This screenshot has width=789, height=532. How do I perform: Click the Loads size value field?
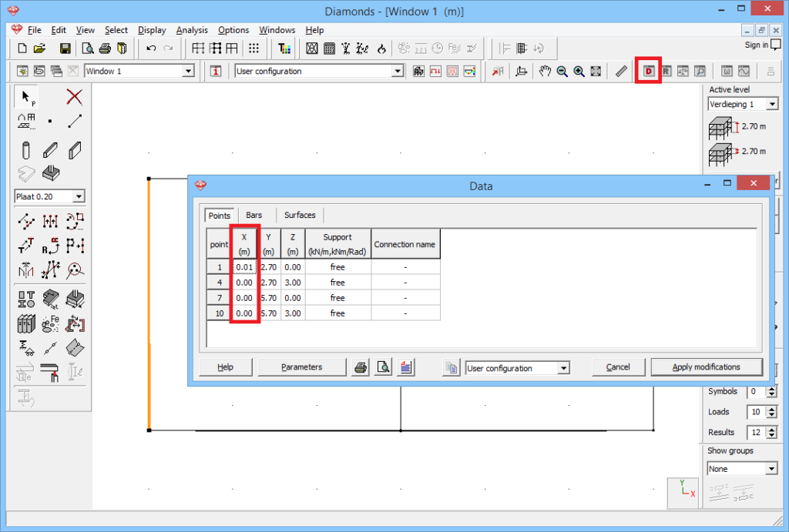pos(757,413)
